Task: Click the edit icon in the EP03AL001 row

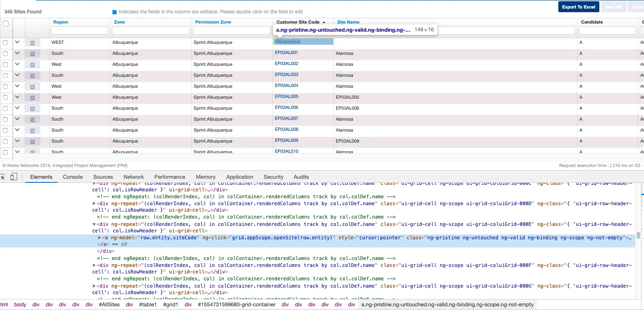Action: click(32, 54)
